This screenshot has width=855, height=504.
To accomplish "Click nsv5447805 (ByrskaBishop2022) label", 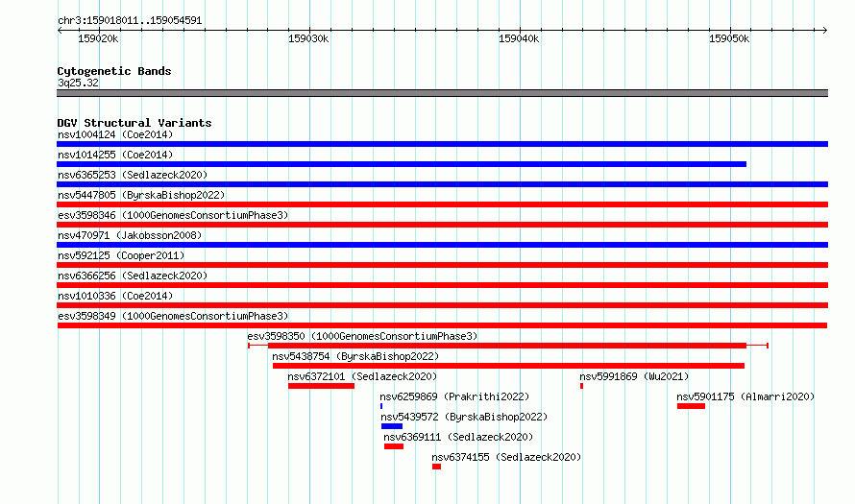I will tap(141, 195).
